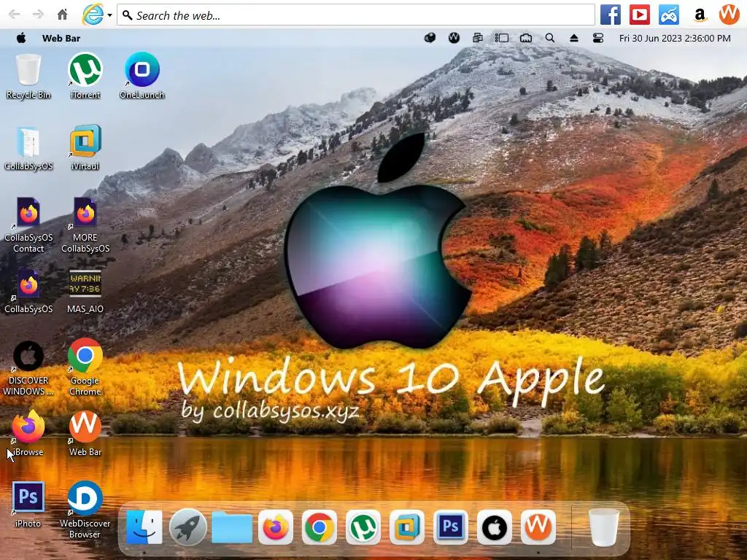Open the Recycle Bin desktop icon
Screen dimensions: 747x560
pos(28,76)
